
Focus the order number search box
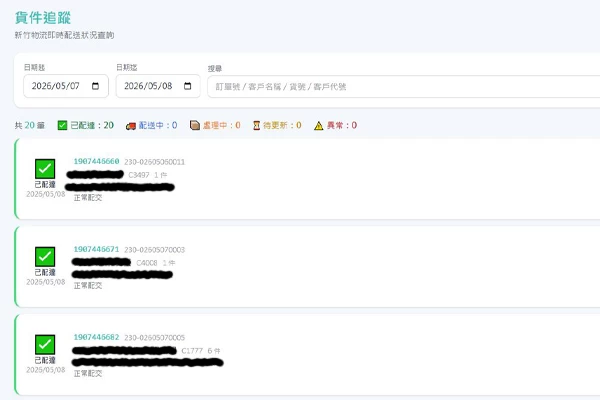coord(404,87)
